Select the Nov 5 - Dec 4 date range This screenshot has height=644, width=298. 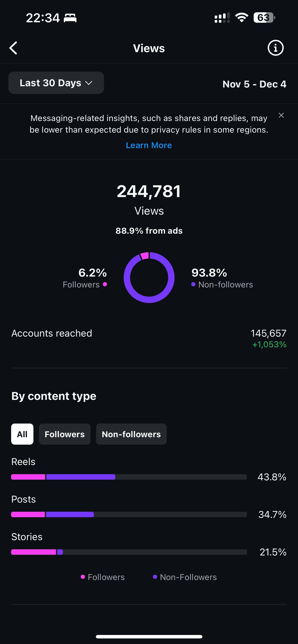pyautogui.click(x=254, y=84)
